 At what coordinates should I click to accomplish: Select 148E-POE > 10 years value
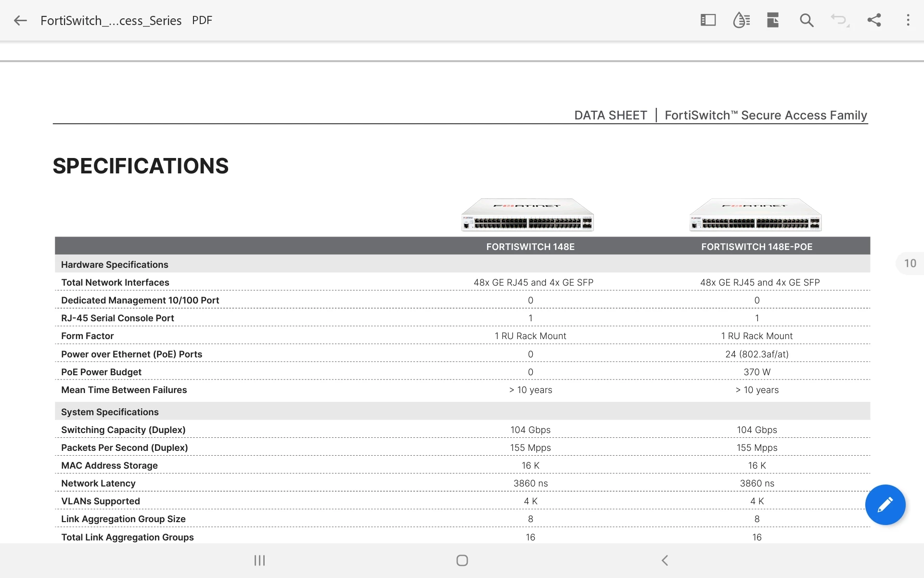point(757,390)
